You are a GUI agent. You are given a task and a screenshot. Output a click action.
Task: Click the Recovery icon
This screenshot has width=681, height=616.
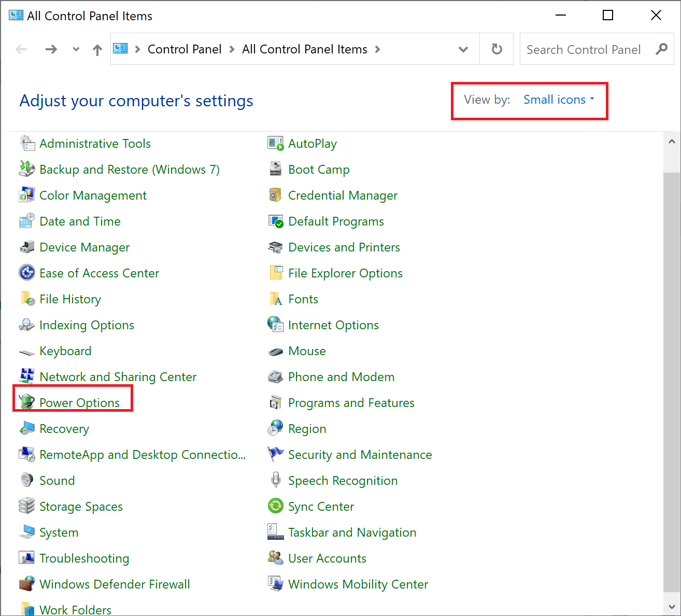27,428
